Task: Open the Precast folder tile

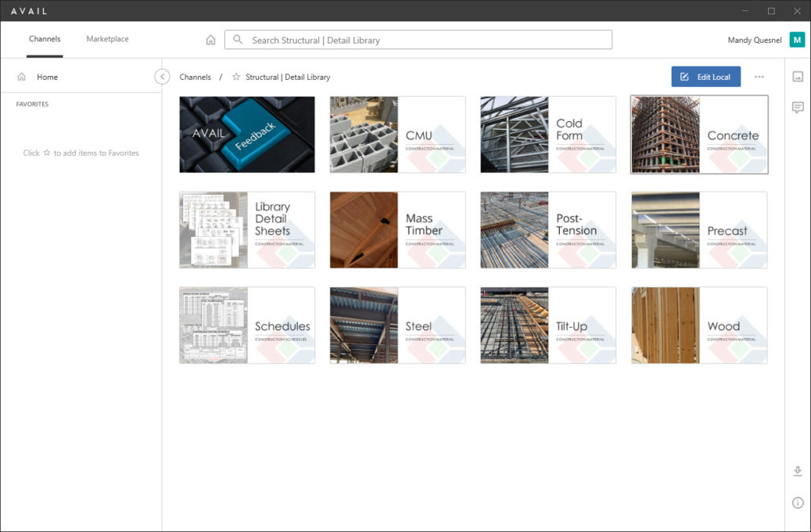Action: pyautogui.click(x=699, y=230)
